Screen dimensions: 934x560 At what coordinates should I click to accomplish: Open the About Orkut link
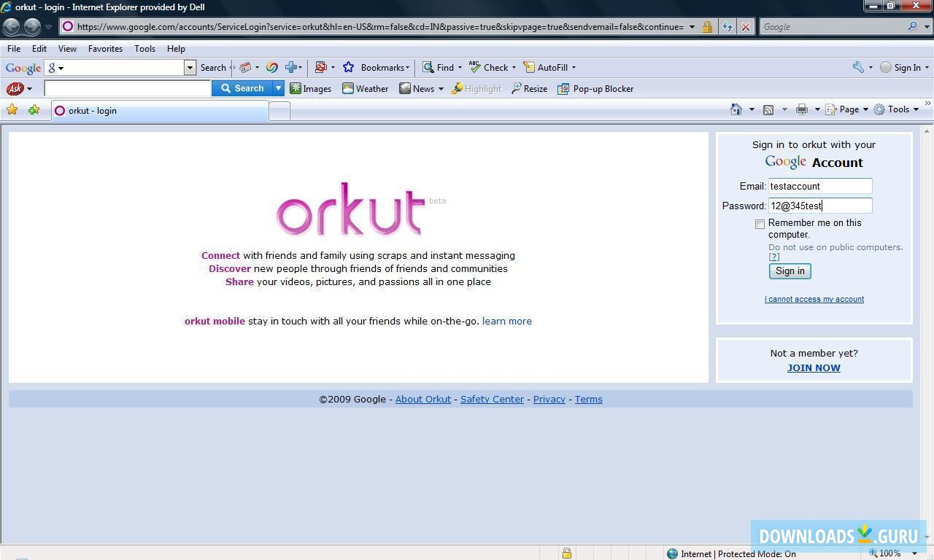pos(423,399)
